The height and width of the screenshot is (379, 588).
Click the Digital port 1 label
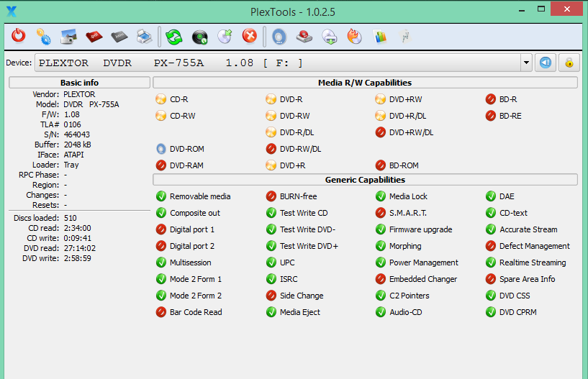tap(192, 229)
